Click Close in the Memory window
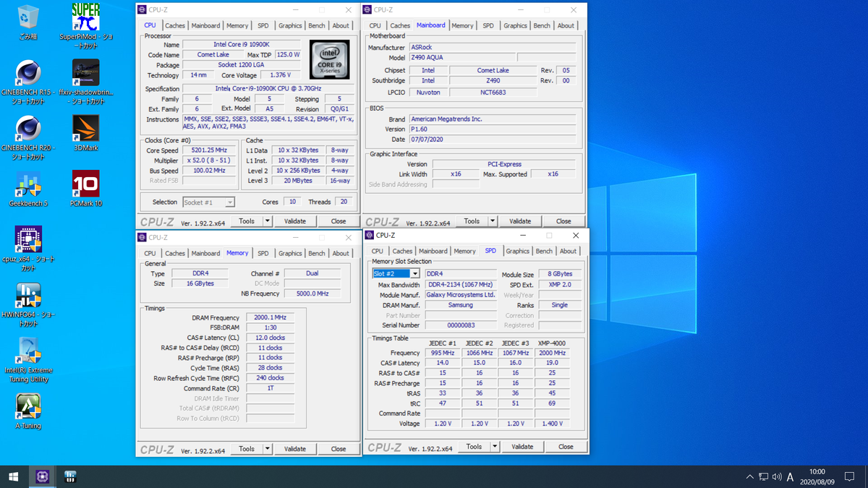This screenshot has width=868, height=488. (x=339, y=449)
